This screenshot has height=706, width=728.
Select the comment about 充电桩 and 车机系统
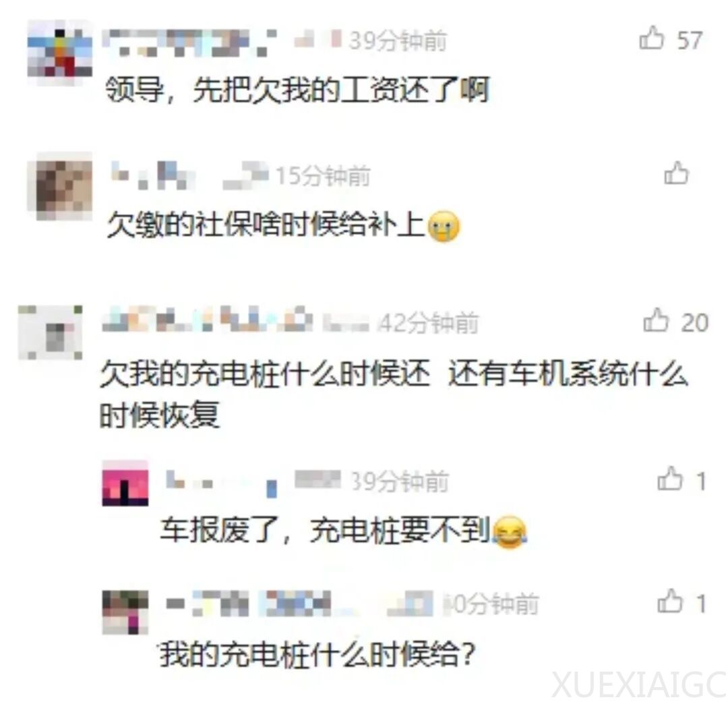click(x=394, y=394)
